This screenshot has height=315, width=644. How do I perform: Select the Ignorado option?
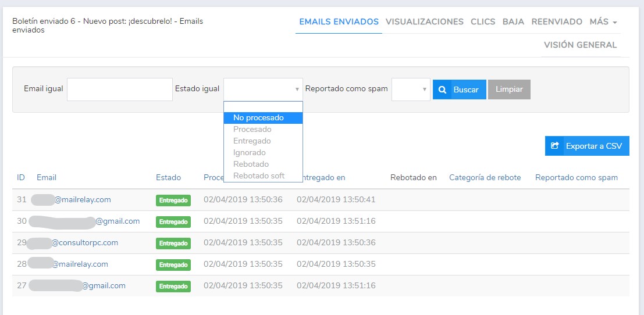(x=263, y=153)
